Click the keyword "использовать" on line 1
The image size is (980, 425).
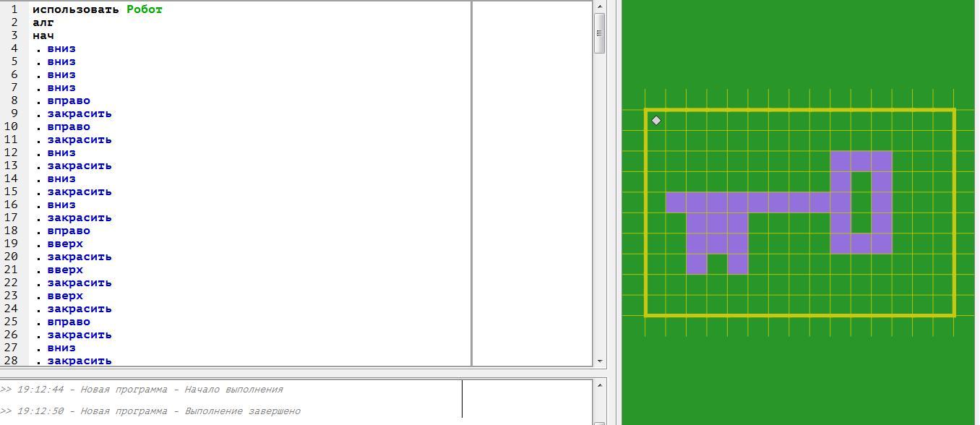click(76, 9)
